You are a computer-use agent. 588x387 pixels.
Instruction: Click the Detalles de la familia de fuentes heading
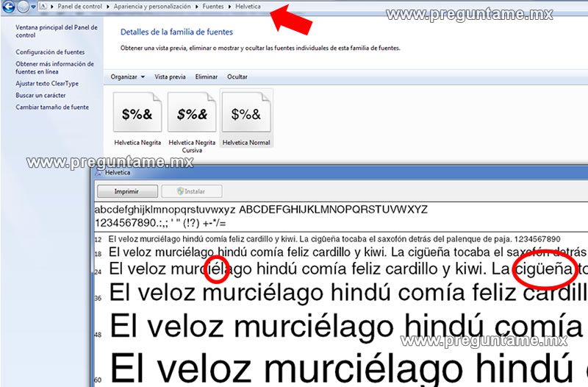click(176, 32)
